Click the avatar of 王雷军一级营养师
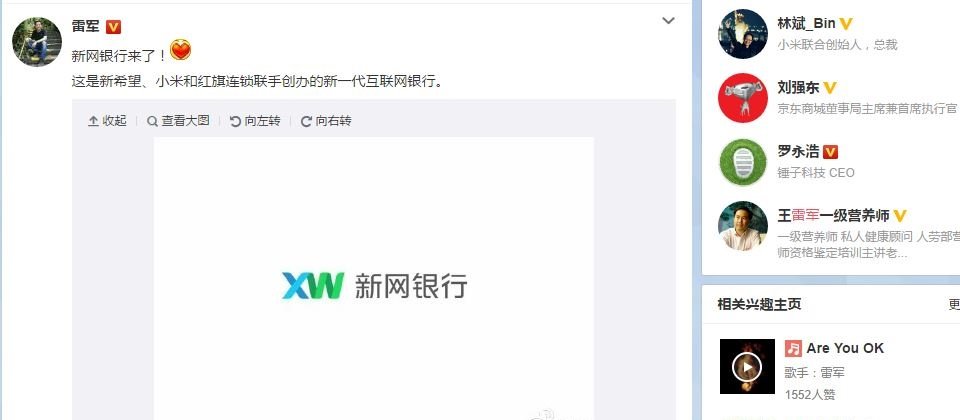 click(743, 226)
